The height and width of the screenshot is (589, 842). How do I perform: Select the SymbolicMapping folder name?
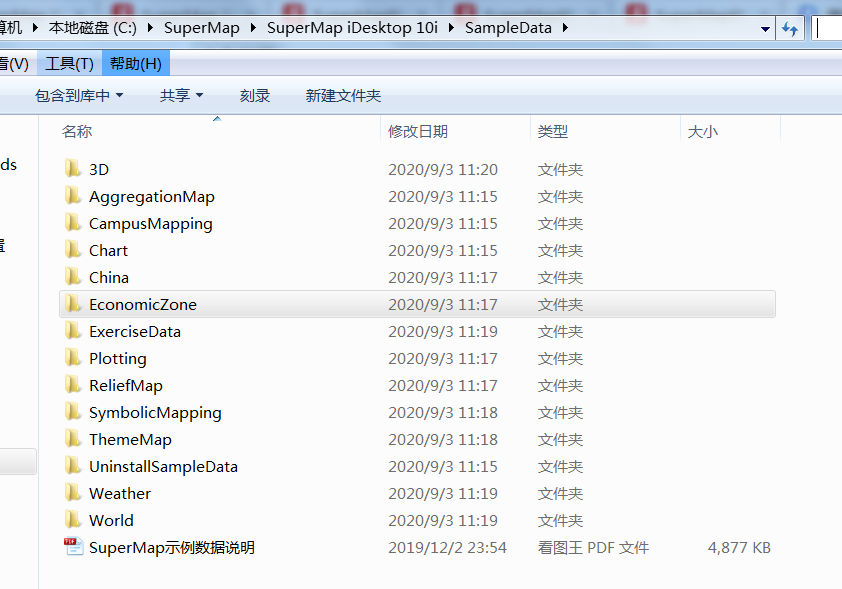155,412
